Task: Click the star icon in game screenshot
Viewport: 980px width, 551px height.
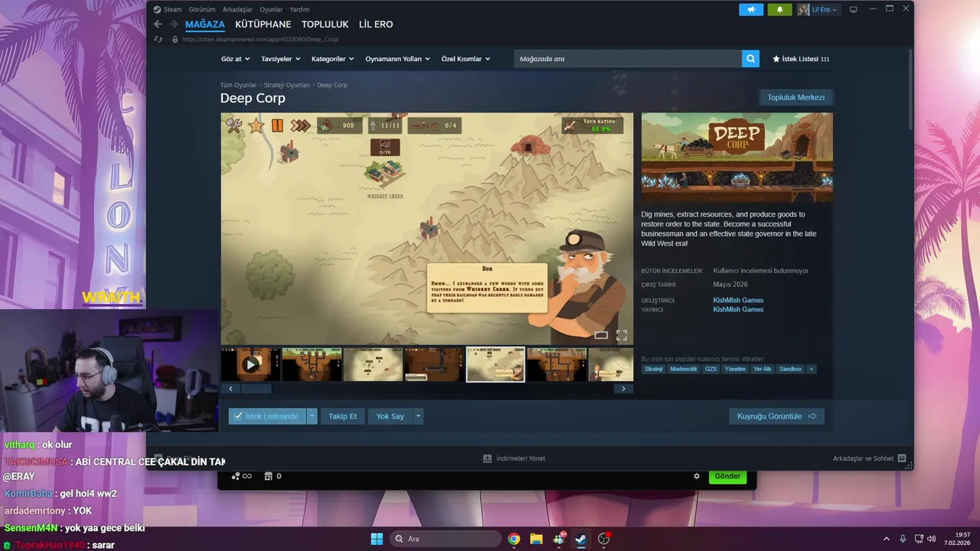Action: (x=256, y=126)
